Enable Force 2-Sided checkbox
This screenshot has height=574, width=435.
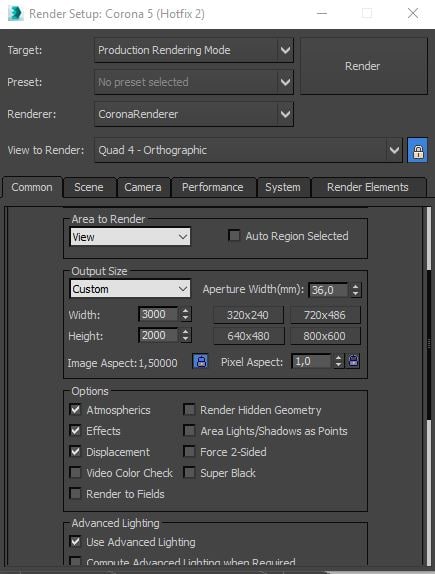pyautogui.click(x=189, y=451)
